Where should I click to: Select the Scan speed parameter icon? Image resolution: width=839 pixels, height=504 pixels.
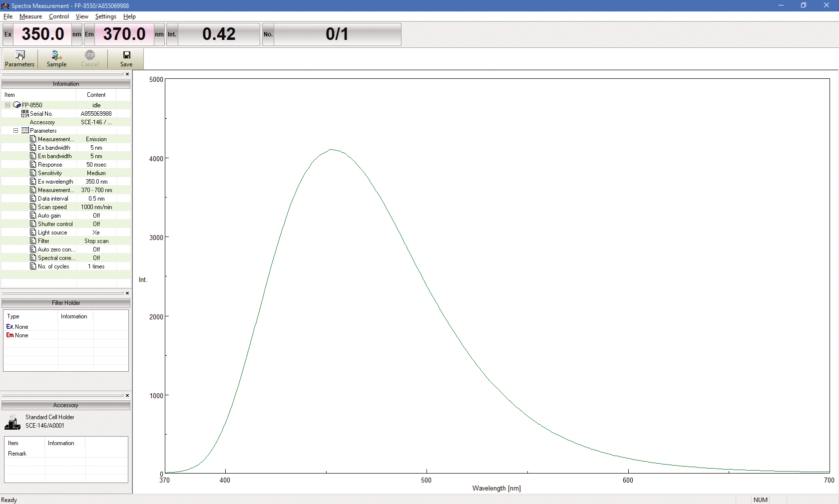pos(33,207)
